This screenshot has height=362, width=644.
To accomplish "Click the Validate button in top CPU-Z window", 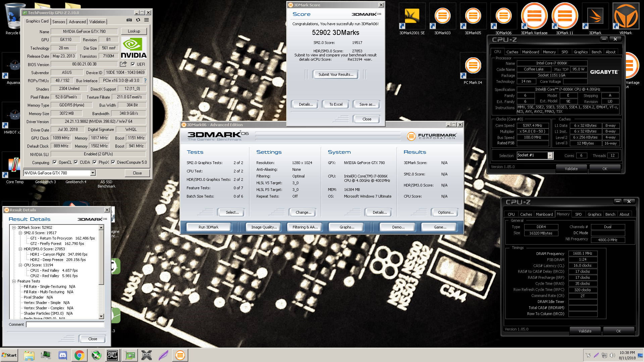I will (x=571, y=169).
